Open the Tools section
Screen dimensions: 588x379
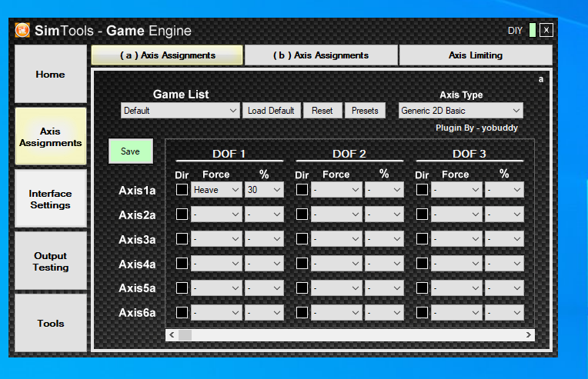pyautogui.click(x=51, y=323)
